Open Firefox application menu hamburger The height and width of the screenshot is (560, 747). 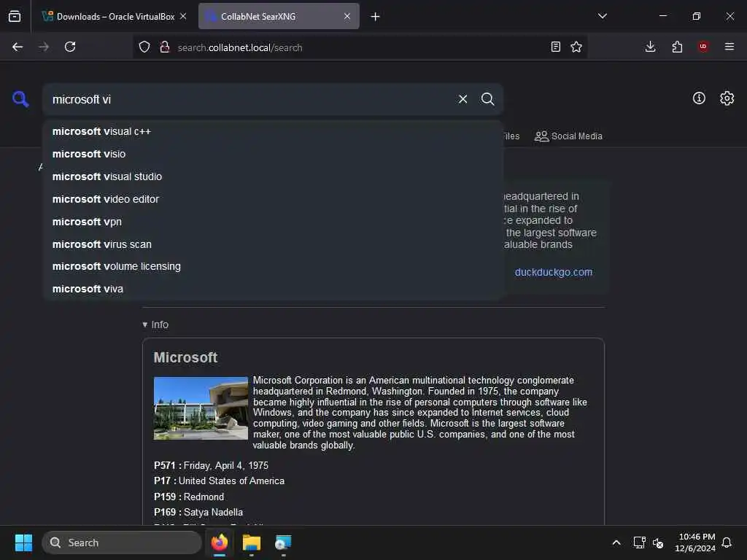729,47
